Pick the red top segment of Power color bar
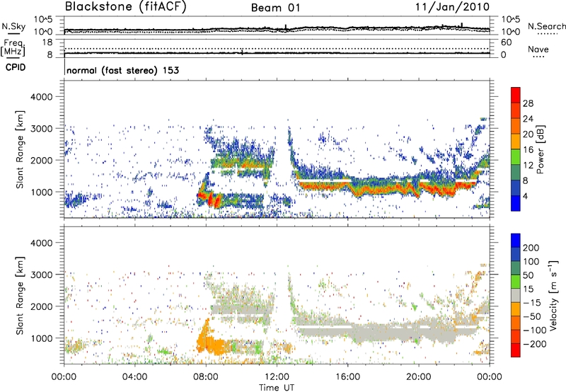Image resolution: width=566 pixels, height=392 pixels. (x=516, y=96)
